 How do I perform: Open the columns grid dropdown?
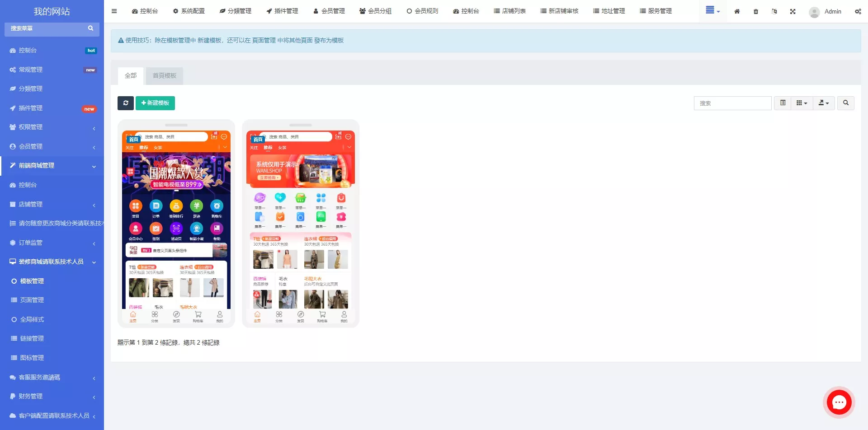pyautogui.click(x=802, y=103)
